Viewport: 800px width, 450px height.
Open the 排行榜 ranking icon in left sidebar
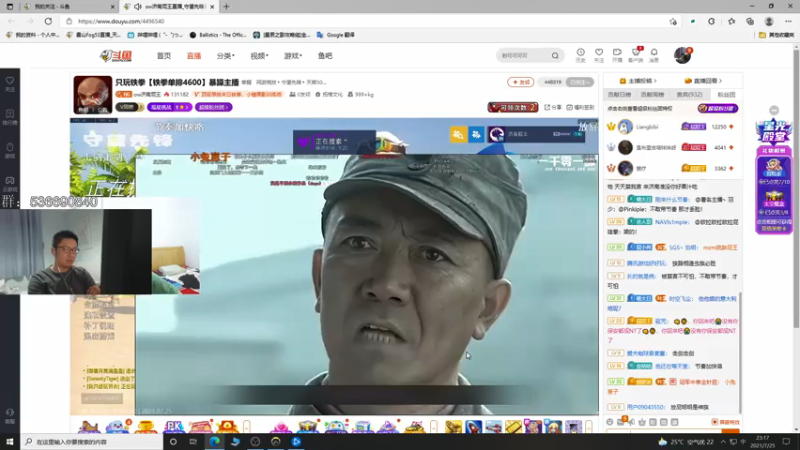pos(10,117)
